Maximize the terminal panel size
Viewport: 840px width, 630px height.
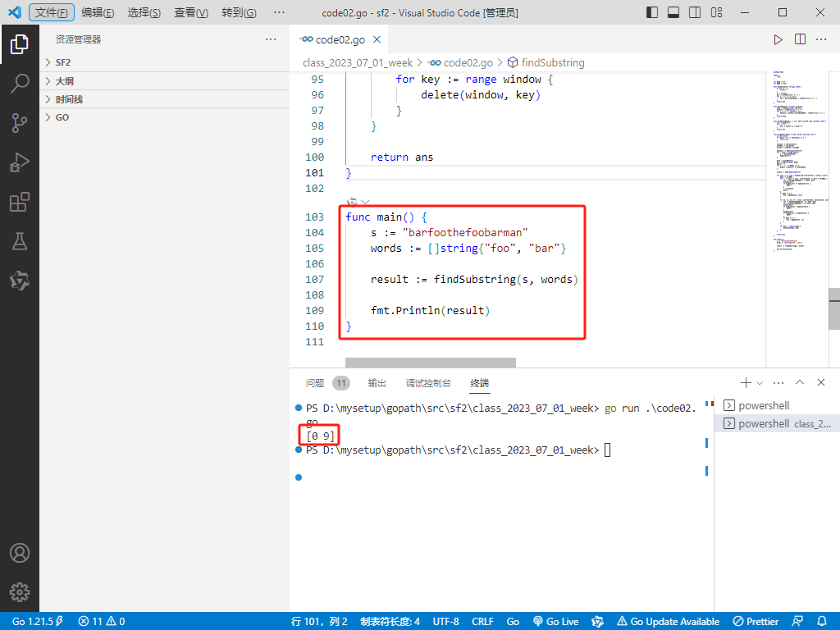click(x=800, y=382)
